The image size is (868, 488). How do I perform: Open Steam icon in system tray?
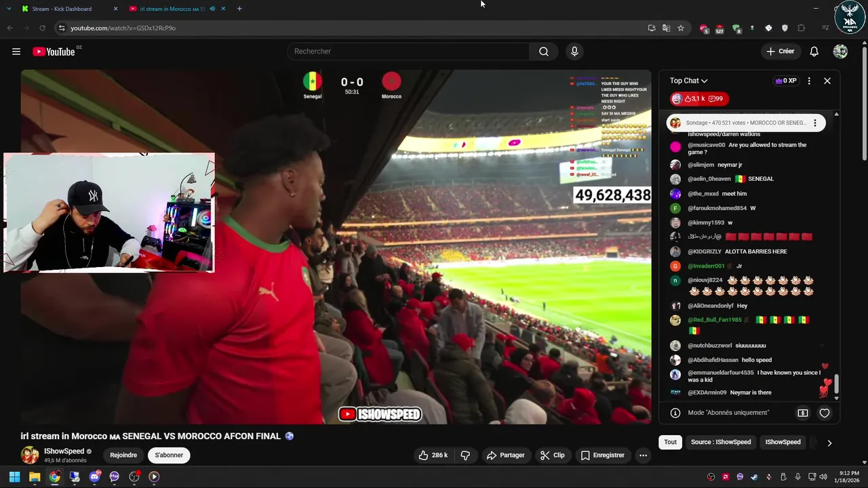click(x=754, y=476)
